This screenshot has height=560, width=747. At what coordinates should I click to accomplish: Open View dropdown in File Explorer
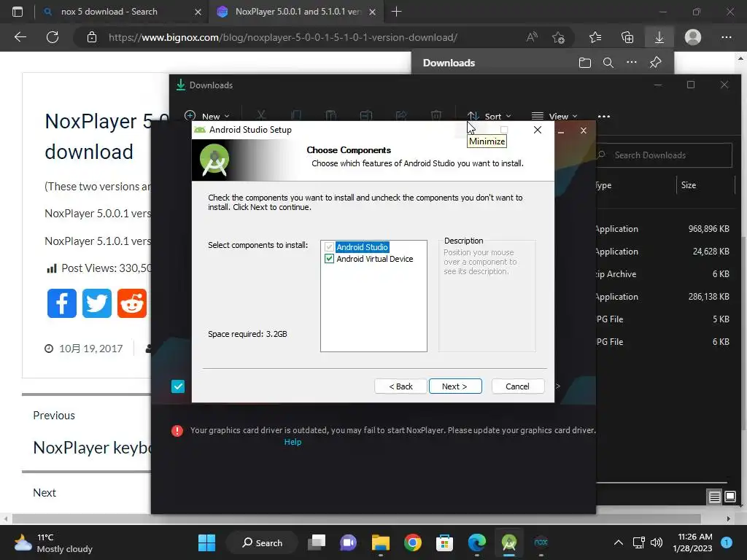point(554,116)
